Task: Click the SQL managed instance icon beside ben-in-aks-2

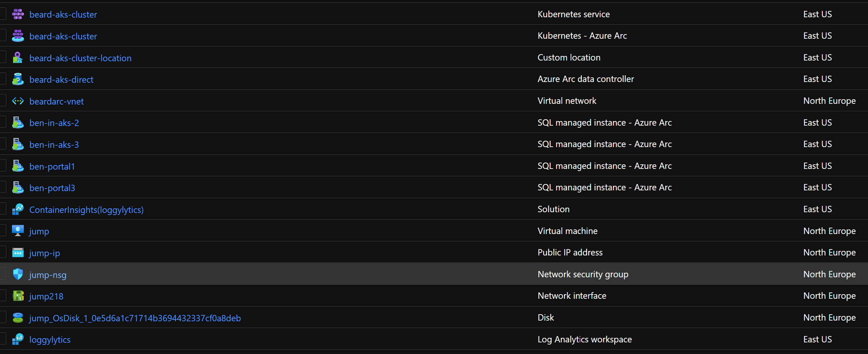Action: tap(18, 122)
